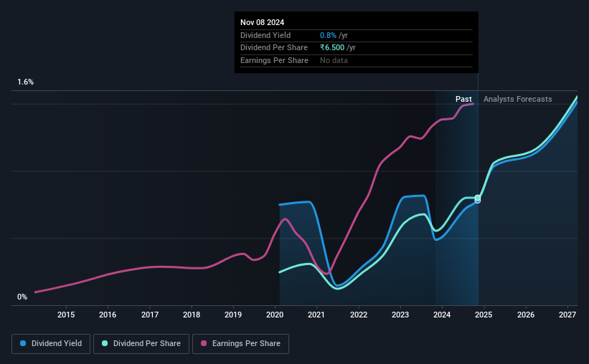The image size is (589, 364).
Task: Click the teal data point marker at Nov 2024
Action: coord(478,198)
